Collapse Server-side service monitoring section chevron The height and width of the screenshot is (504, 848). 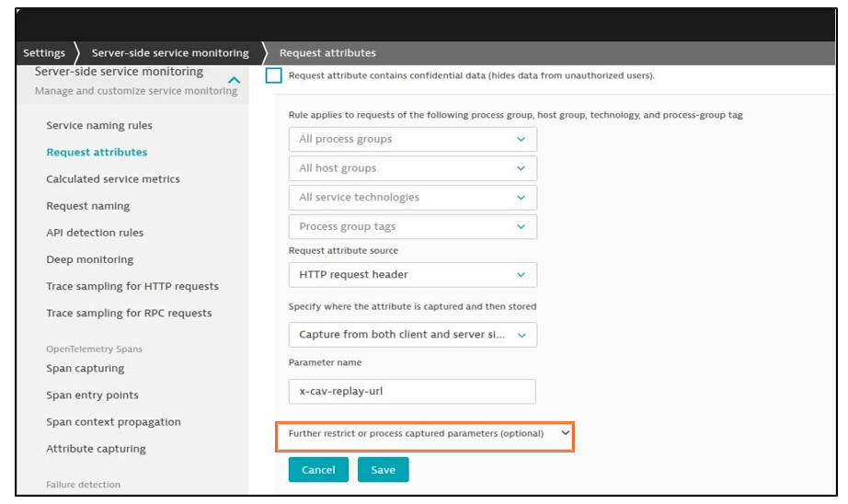click(234, 80)
